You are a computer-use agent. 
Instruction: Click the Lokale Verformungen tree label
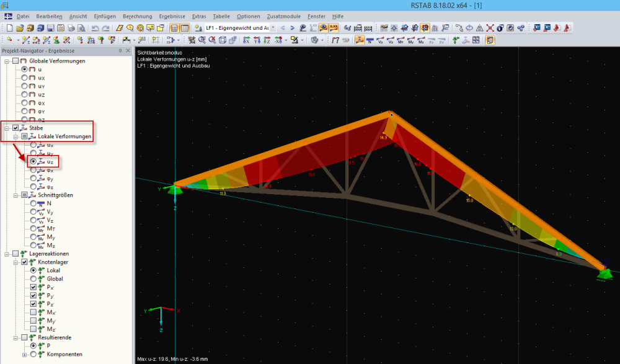tap(64, 136)
